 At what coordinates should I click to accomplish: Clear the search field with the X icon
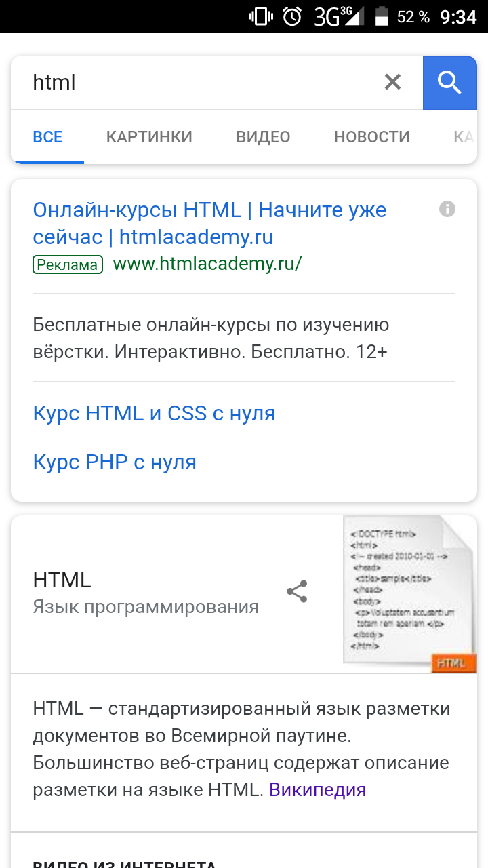(x=392, y=81)
